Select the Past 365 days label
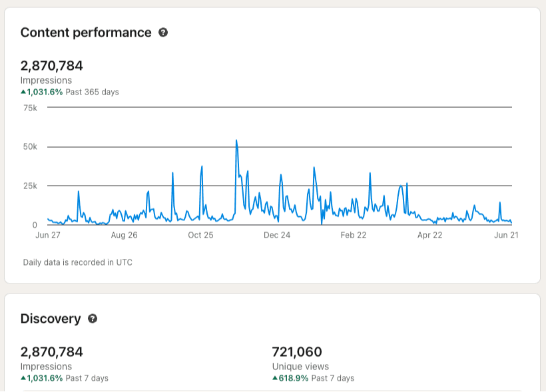This screenshot has width=546, height=392. [93, 92]
